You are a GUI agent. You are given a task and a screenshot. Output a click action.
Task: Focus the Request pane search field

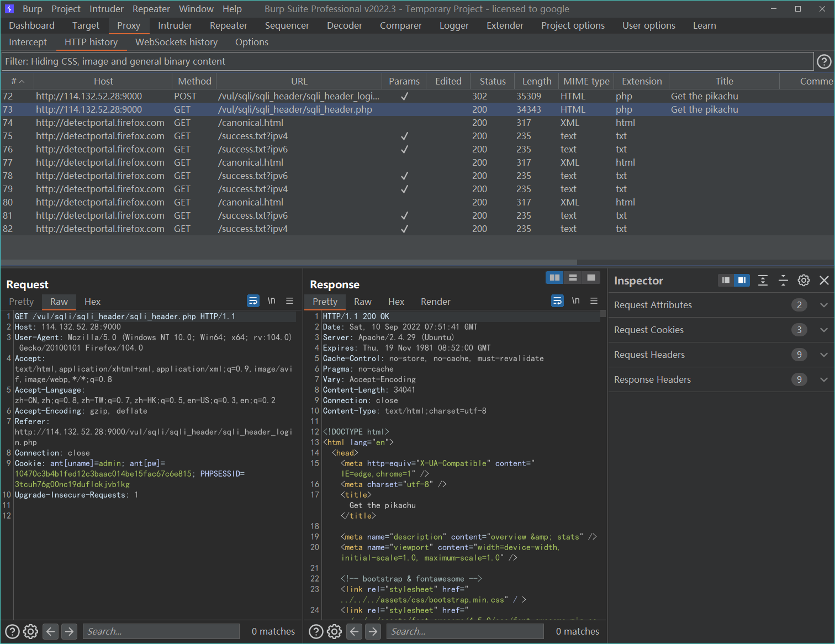point(161,631)
